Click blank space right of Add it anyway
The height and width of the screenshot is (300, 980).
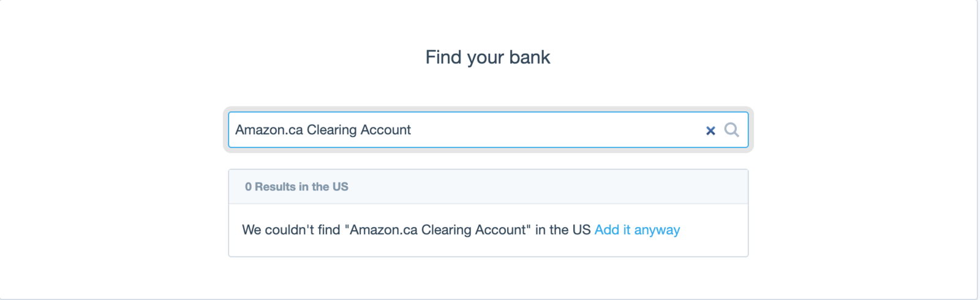coord(714,230)
